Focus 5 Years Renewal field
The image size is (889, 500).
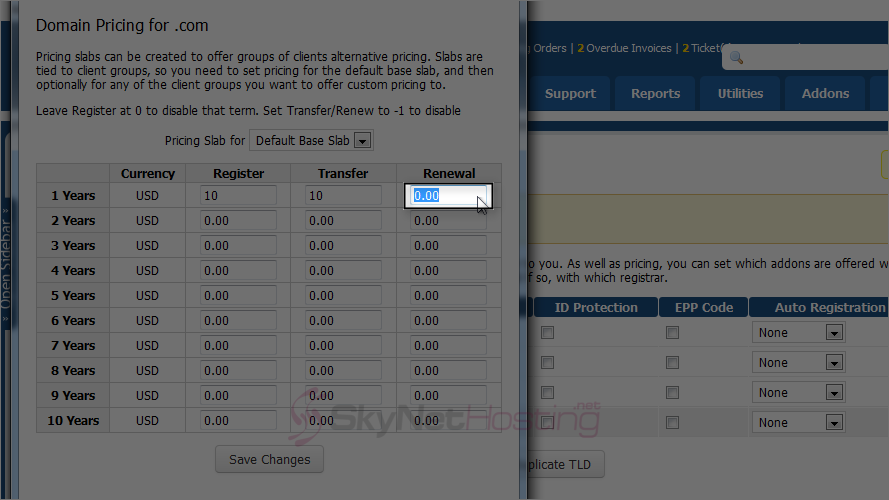448,295
